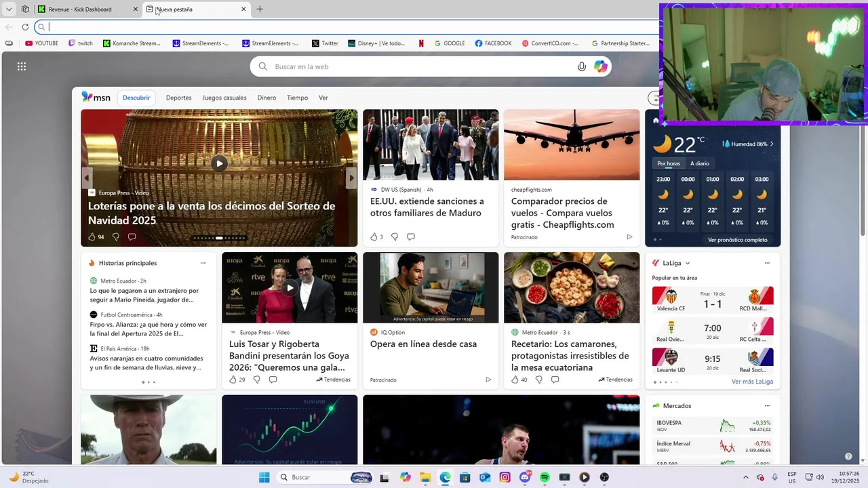Open the Twitter bookmark
The width and height of the screenshot is (868, 488).
coord(325,43)
